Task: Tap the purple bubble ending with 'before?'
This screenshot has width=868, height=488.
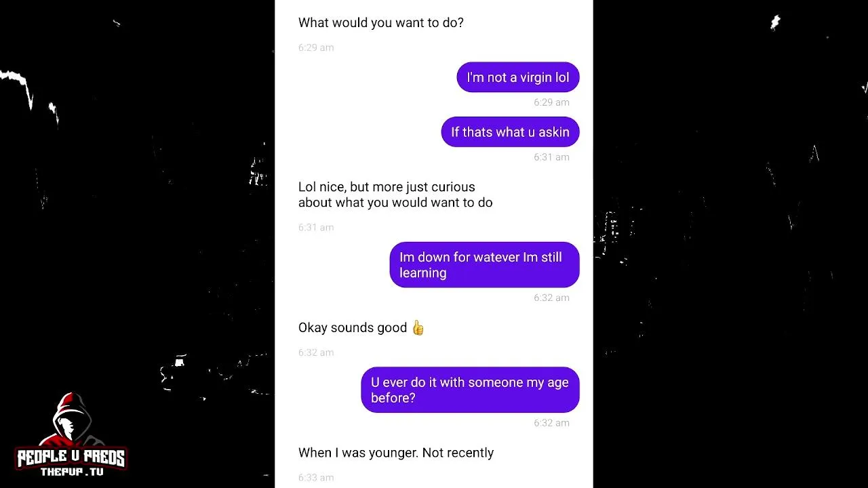Action: (470, 390)
